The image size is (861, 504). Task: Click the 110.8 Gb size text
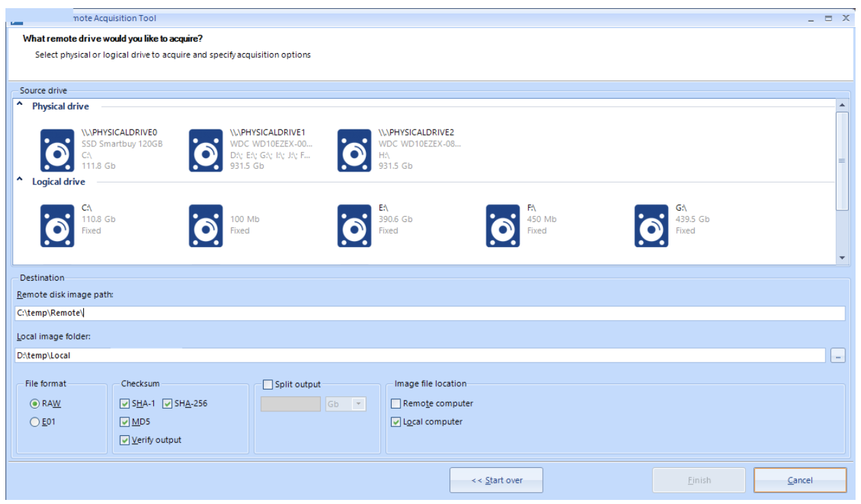(98, 219)
